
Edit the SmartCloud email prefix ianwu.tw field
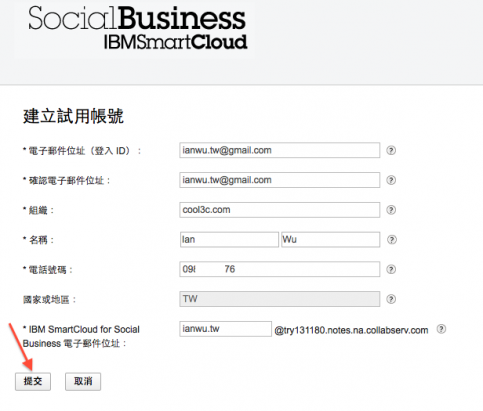[226, 329]
